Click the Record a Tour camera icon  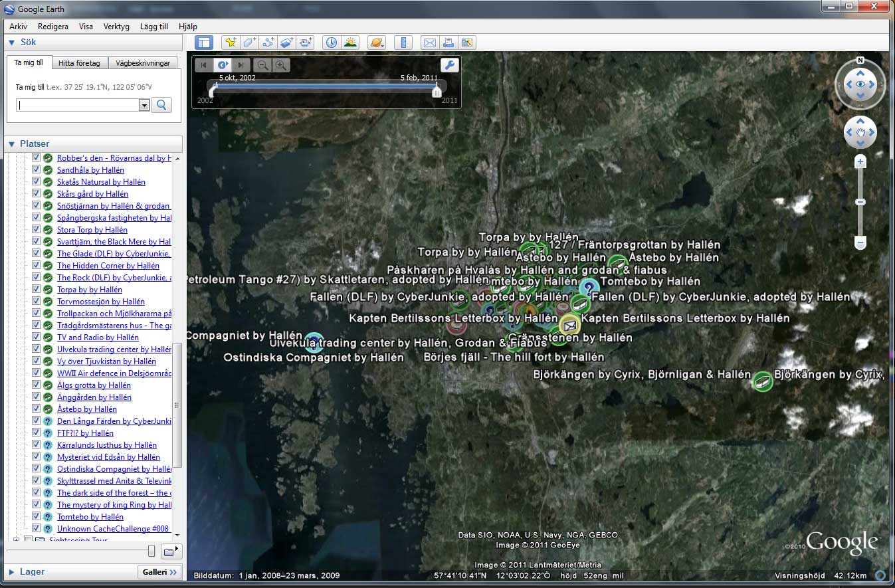[306, 43]
